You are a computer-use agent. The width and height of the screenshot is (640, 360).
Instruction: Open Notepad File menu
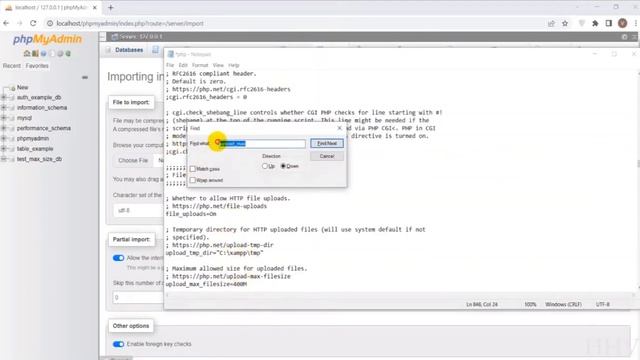tap(170, 65)
